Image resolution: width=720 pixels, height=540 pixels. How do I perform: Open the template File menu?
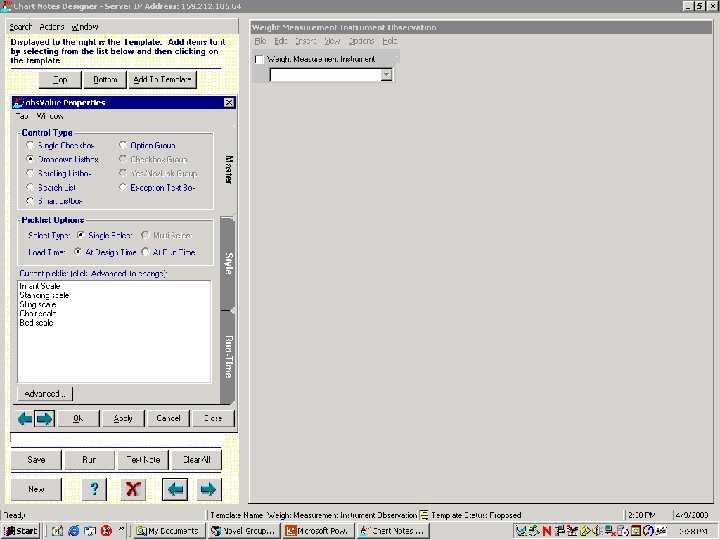pyautogui.click(x=260, y=41)
